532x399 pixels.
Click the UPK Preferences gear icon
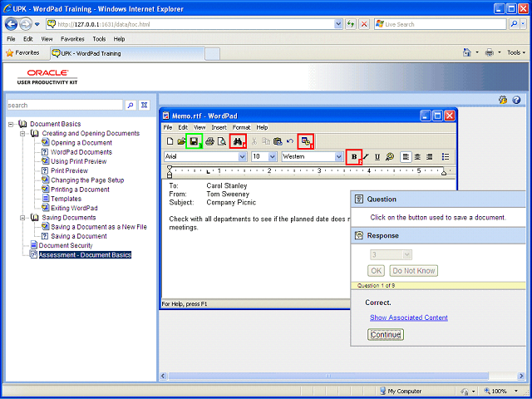click(503, 100)
